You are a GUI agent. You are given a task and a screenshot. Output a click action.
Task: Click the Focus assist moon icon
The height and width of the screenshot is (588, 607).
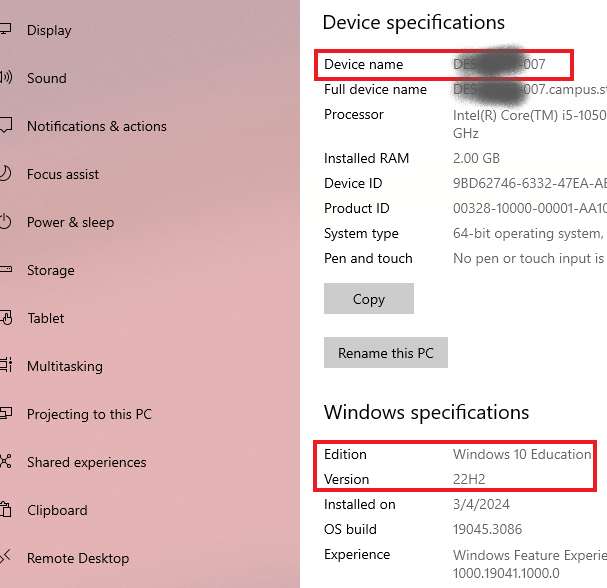[x=5, y=173]
